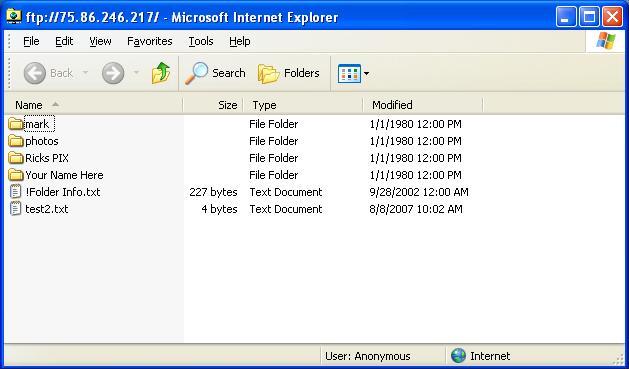
Task: Open the Favorites menu
Action: pyautogui.click(x=150, y=41)
